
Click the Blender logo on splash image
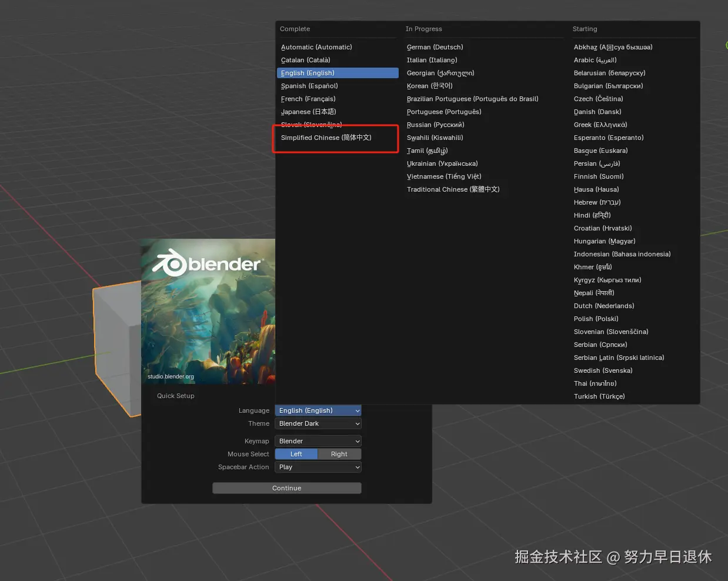pos(207,263)
